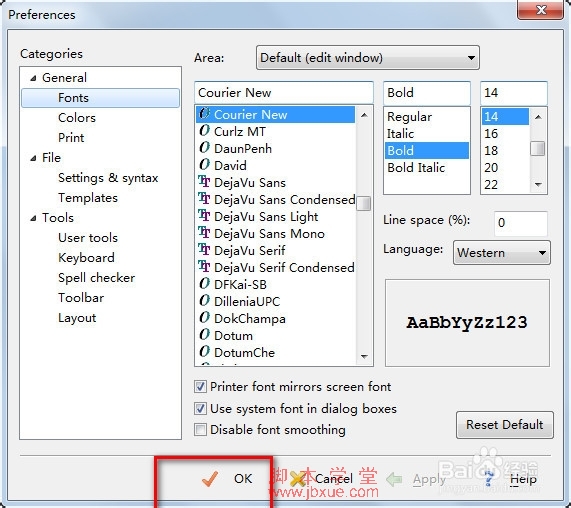Screen dimensions: 571x508
Task: Click the Reset Default button
Action: (x=505, y=425)
